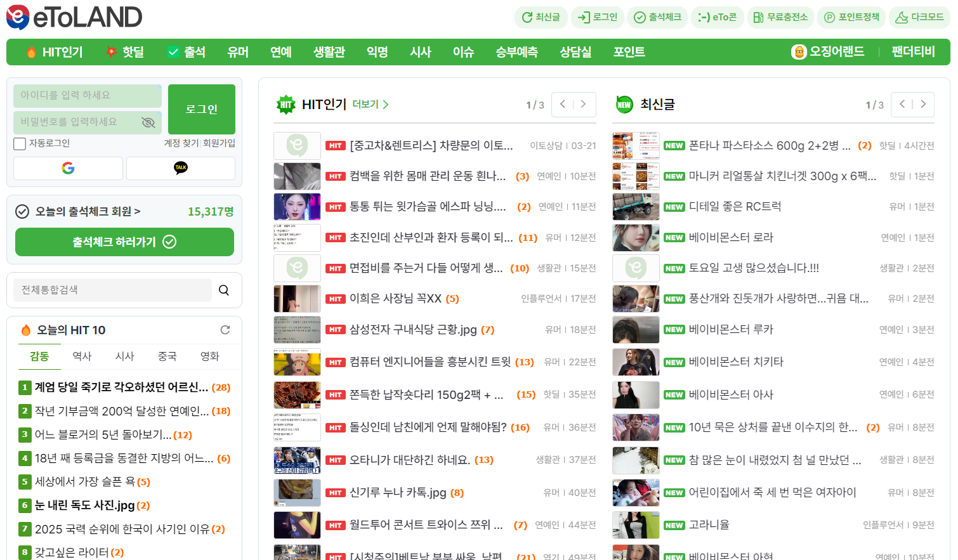958x560 pixels.
Task: Click the 아이디 input field
Action: pyautogui.click(x=87, y=96)
